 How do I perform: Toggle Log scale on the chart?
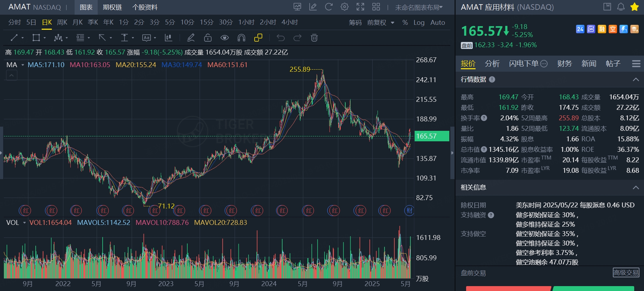(x=419, y=22)
